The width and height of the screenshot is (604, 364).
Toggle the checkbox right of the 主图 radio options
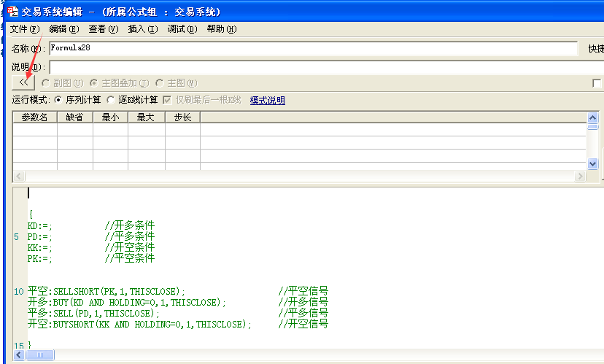tap(597, 83)
